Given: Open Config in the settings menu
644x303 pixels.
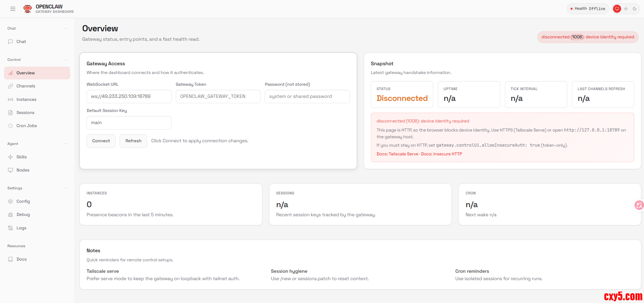Looking at the screenshot, I should tap(23, 201).
